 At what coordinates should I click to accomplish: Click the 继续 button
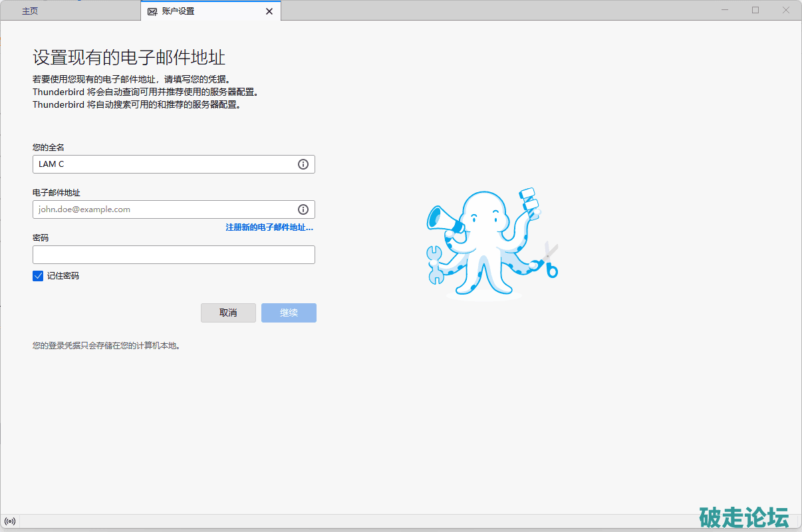click(x=289, y=313)
